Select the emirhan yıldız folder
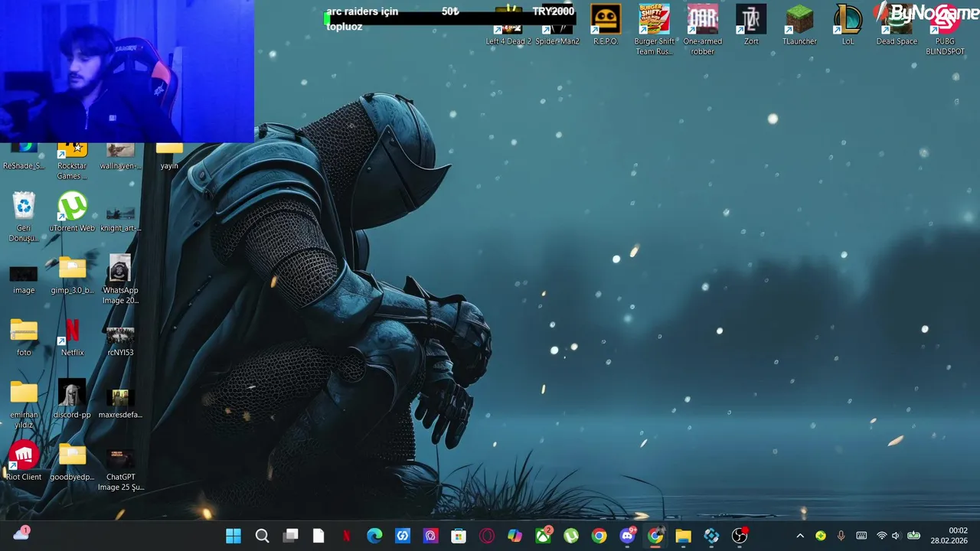The width and height of the screenshot is (980, 551). click(x=24, y=404)
